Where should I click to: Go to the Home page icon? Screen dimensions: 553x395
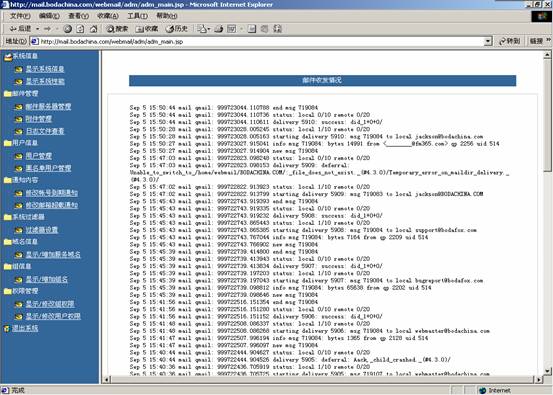pos(93,29)
